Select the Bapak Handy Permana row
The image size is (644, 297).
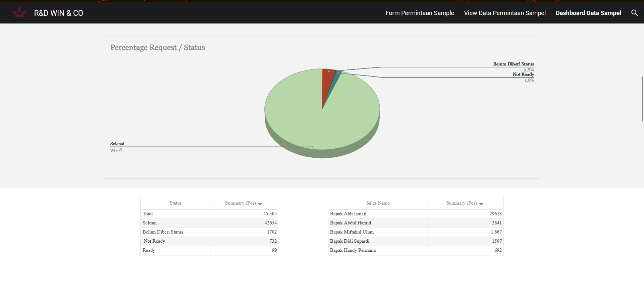tap(353, 250)
